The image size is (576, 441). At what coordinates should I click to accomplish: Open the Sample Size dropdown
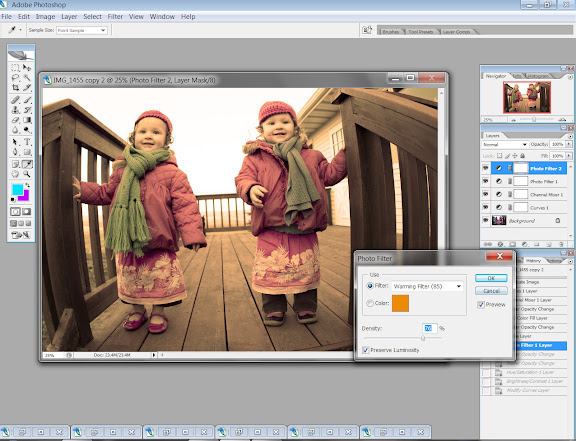coord(82,30)
